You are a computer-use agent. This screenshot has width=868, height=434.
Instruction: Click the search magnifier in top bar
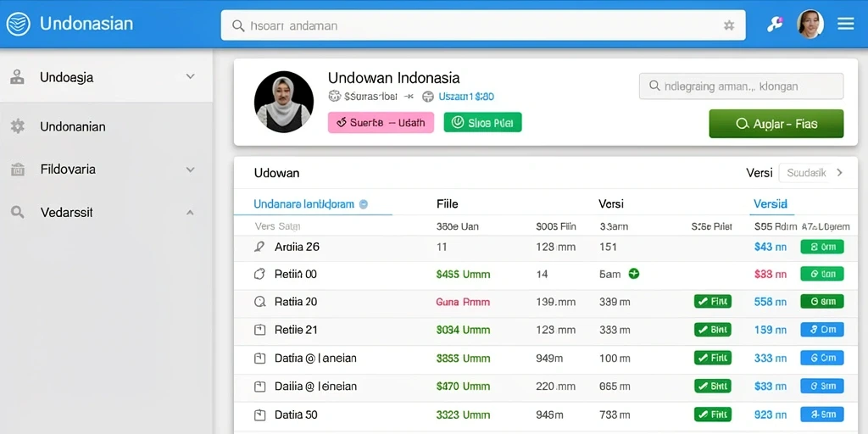tap(238, 25)
